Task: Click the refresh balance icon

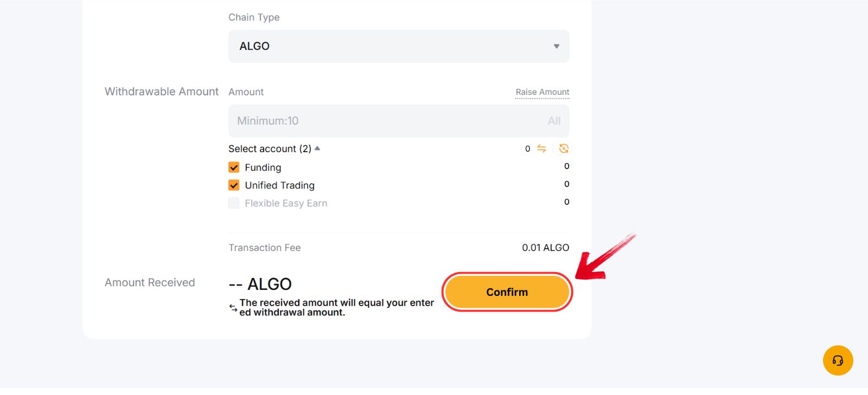Action: click(x=563, y=148)
